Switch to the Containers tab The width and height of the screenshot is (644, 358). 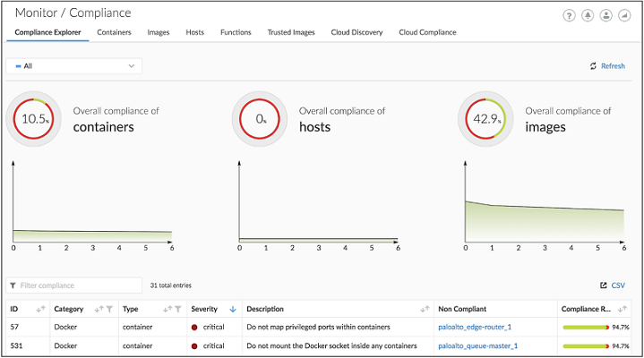tap(114, 32)
